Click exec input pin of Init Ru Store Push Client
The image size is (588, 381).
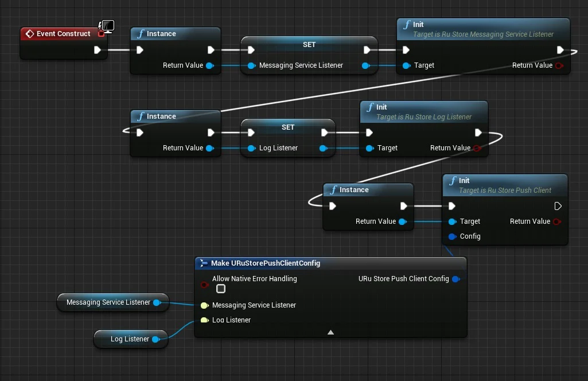coord(452,206)
